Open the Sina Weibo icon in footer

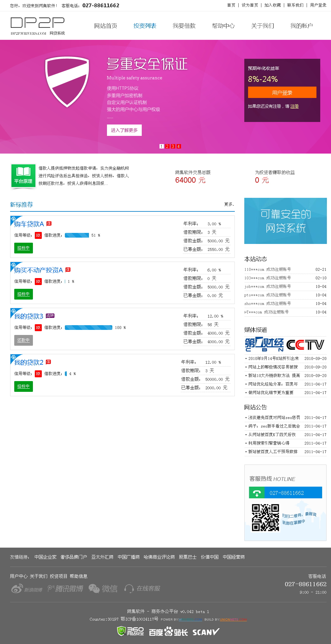point(27,589)
